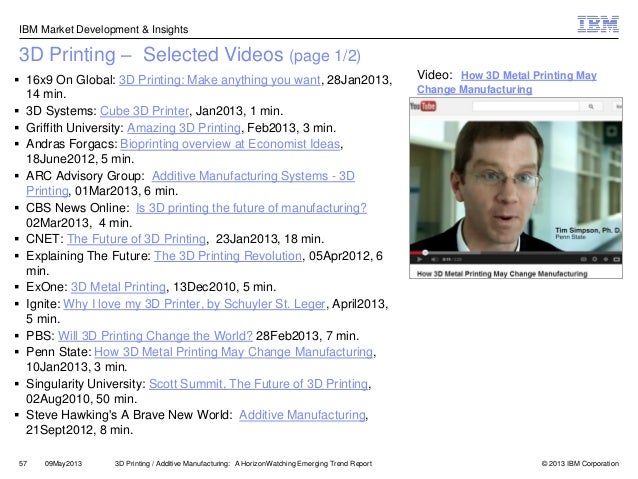Open '3D Printing: Make anything you want' link

tap(220, 80)
